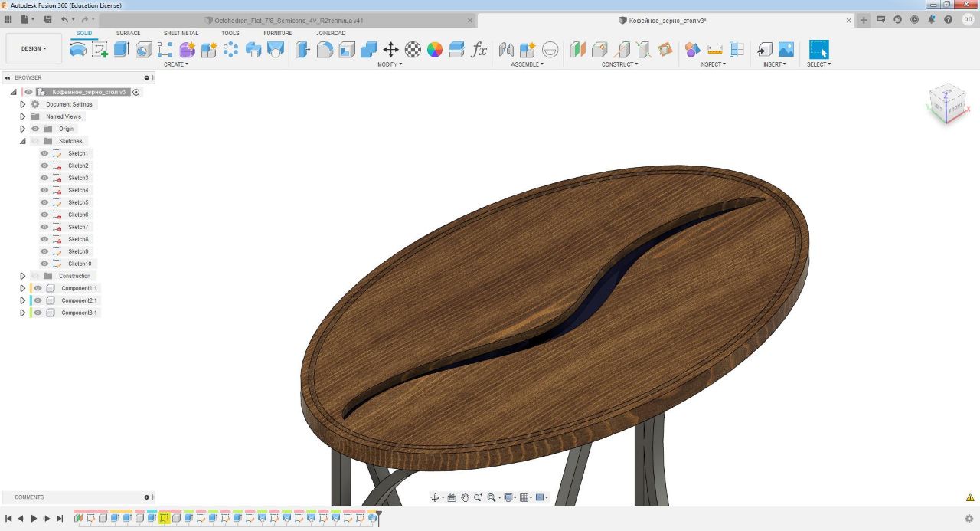Select the Press Pull tool
Screen dimensions: 980x531
click(303, 50)
